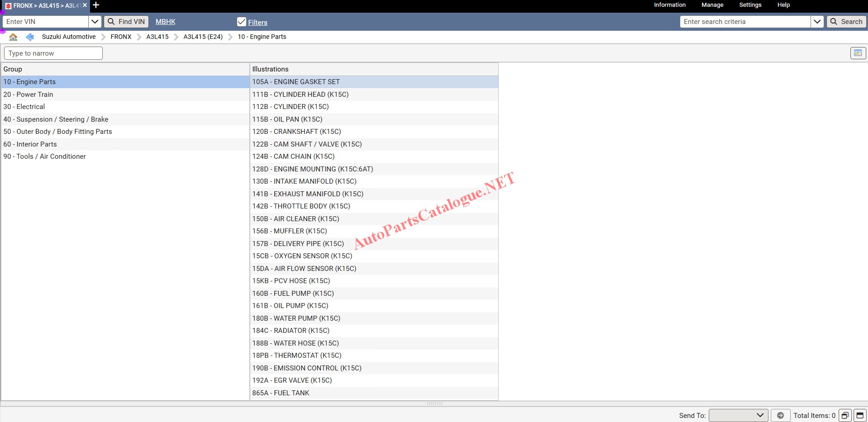Toggle the thumbnail view icon at top right
This screenshot has width=868, height=422.
point(858,53)
